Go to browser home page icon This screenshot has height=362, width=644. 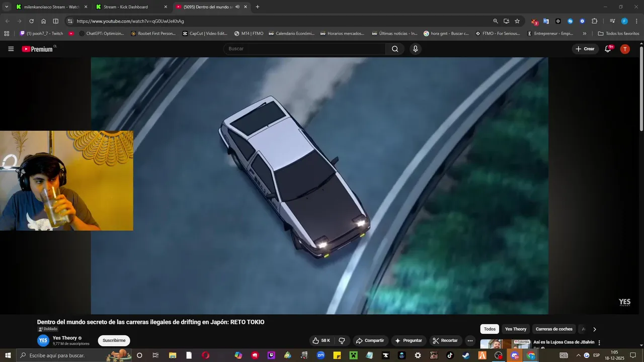coord(44,21)
